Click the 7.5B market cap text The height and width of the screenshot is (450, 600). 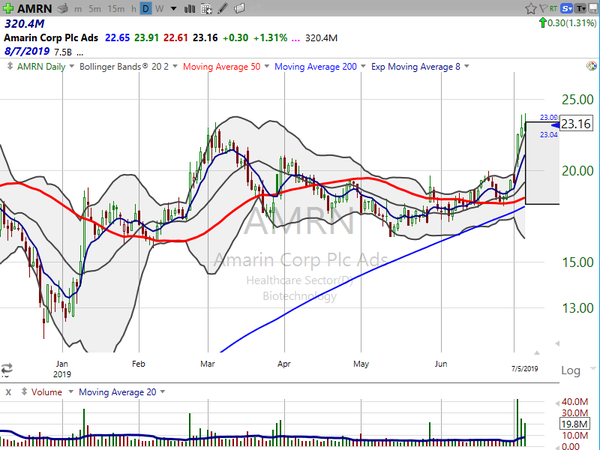coord(63,52)
